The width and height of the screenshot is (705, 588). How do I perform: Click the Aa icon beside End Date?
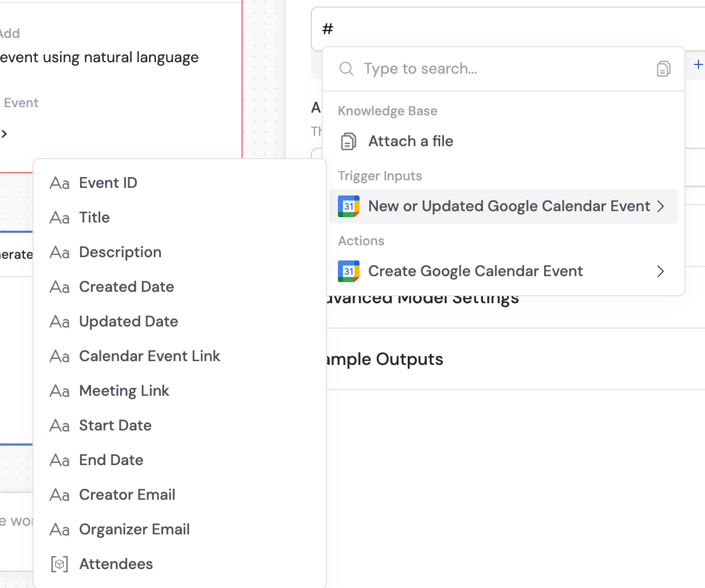click(59, 460)
